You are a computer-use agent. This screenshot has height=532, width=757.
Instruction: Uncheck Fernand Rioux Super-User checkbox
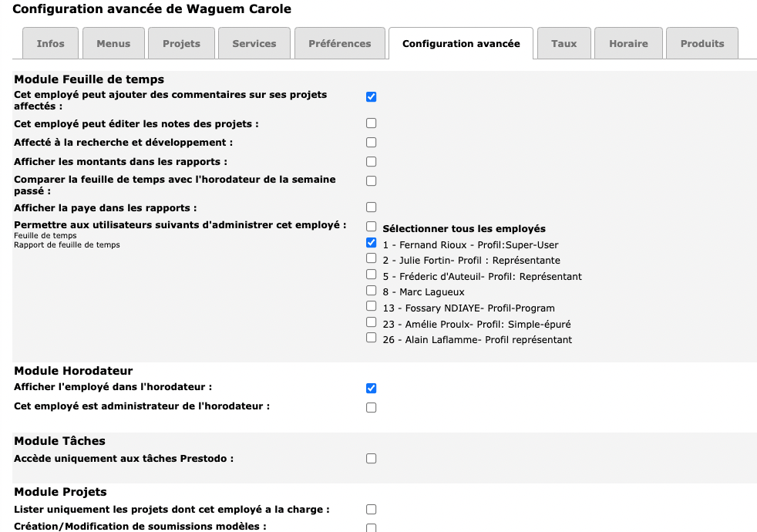(371, 243)
